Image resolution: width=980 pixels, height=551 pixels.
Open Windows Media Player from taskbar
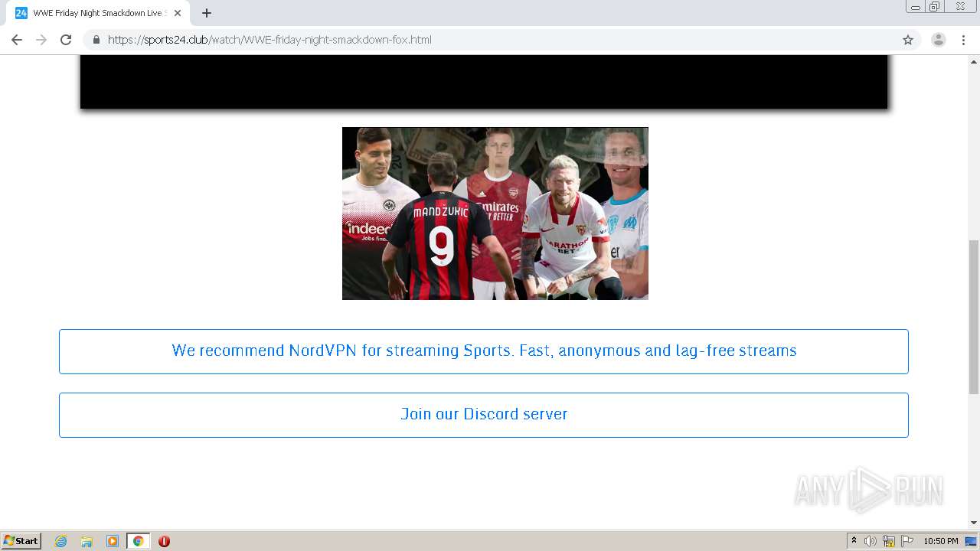(113, 541)
